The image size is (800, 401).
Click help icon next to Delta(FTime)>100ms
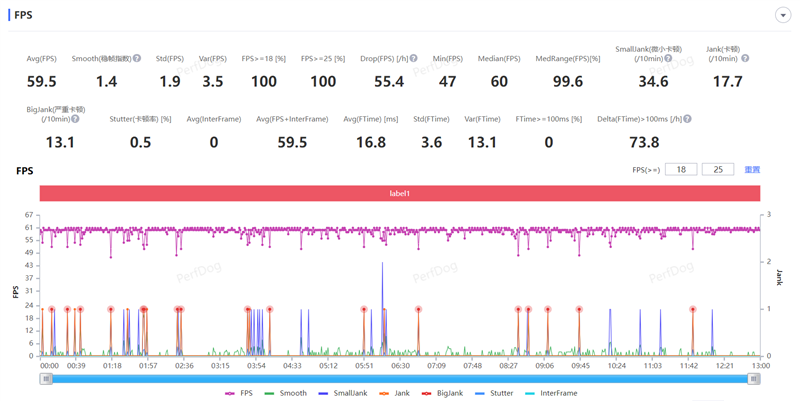click(687, 119)
